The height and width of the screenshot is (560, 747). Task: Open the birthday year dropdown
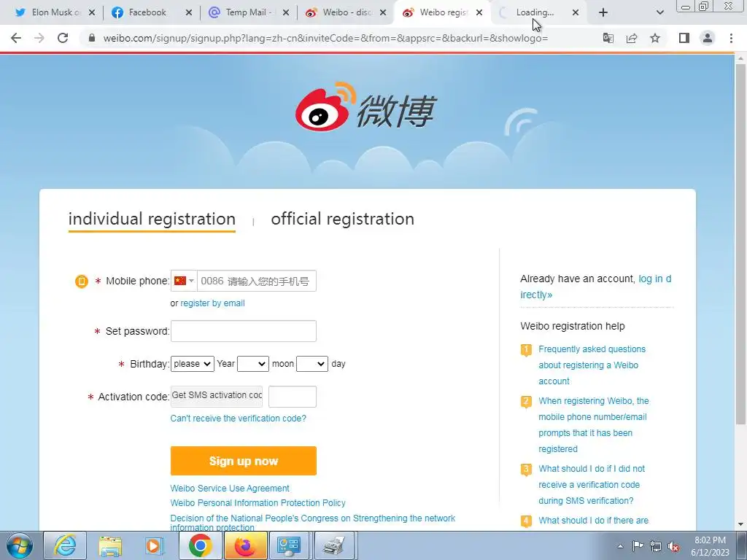coord(193,364)
